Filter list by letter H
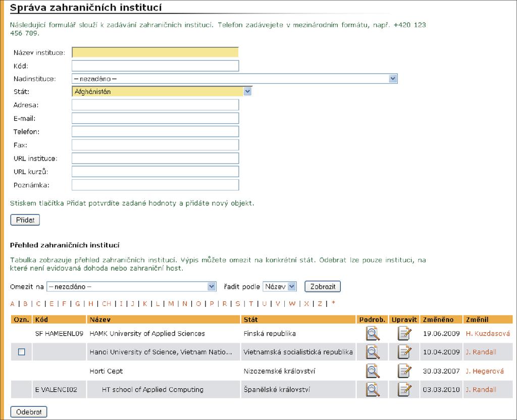Screen dimensions: 517x420 (x=91, y=303)
